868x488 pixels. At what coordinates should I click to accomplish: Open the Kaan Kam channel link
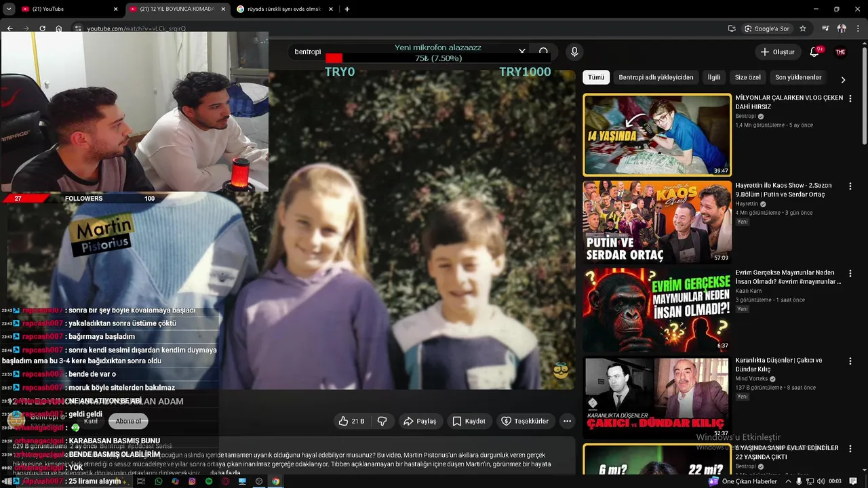(748, 291)
